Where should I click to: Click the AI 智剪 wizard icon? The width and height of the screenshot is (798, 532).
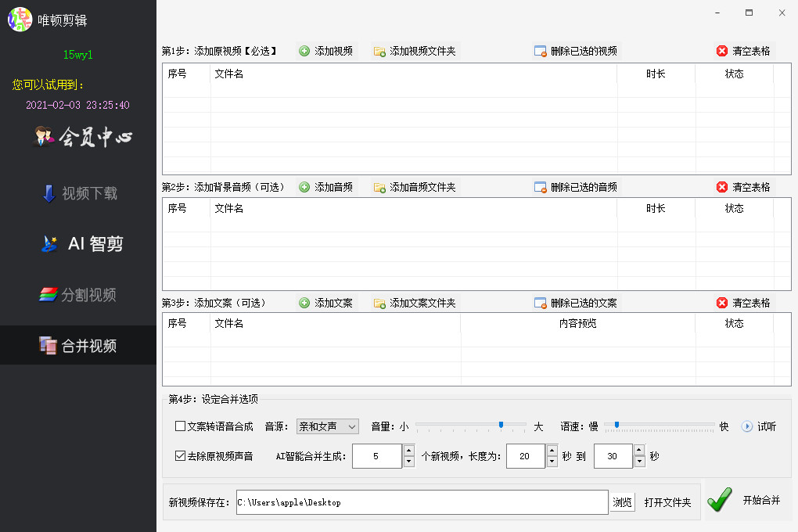pyautogui.click(x=49, y=244)
